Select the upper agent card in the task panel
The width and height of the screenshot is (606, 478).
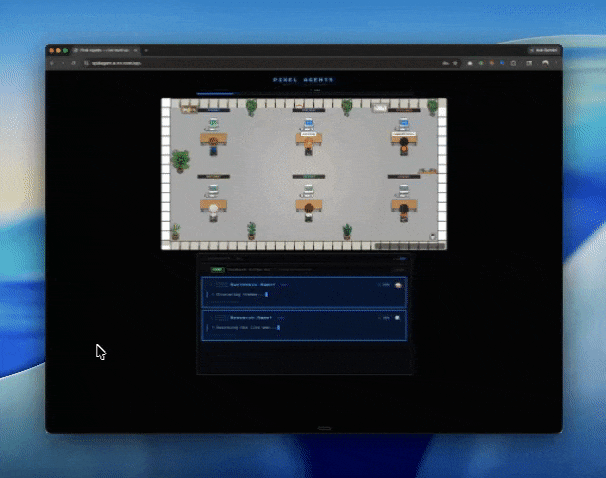click(x=304, y=292)
